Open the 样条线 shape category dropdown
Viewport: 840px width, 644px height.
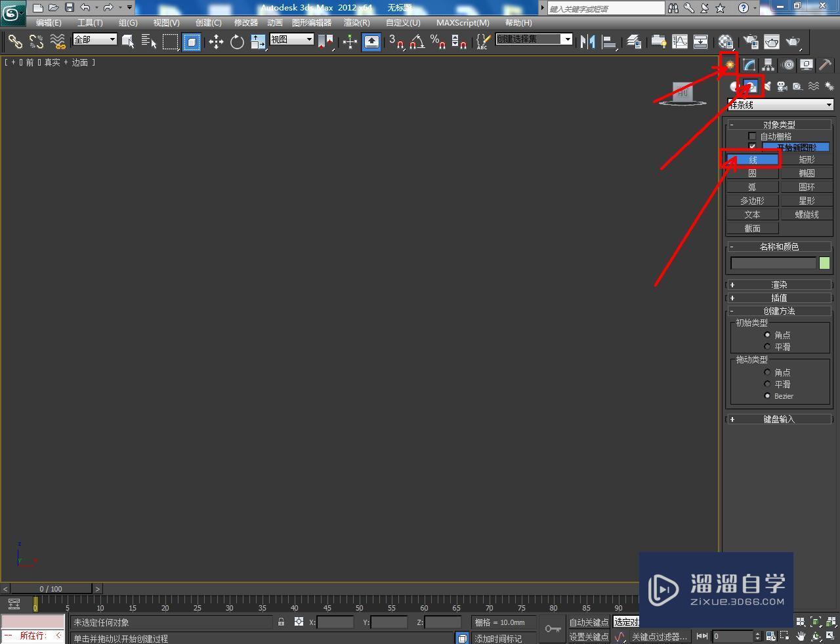780,105
